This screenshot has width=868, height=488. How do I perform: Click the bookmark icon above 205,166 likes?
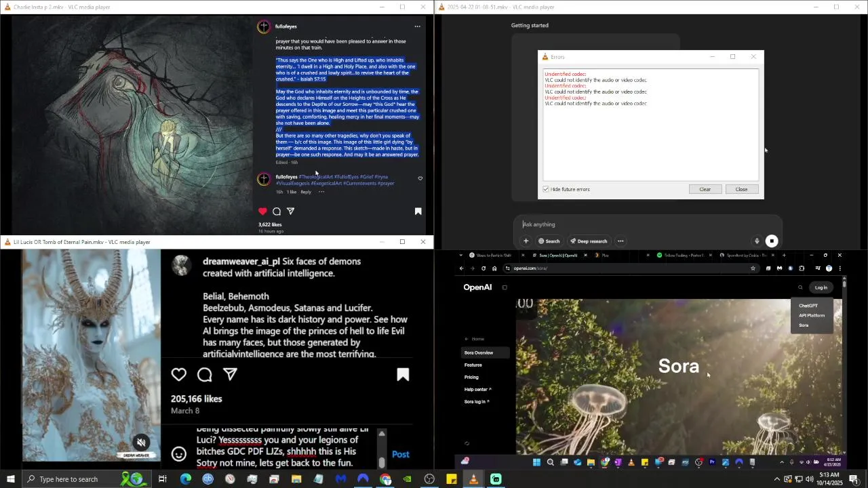pyautogui.click(x=403, y=375)
